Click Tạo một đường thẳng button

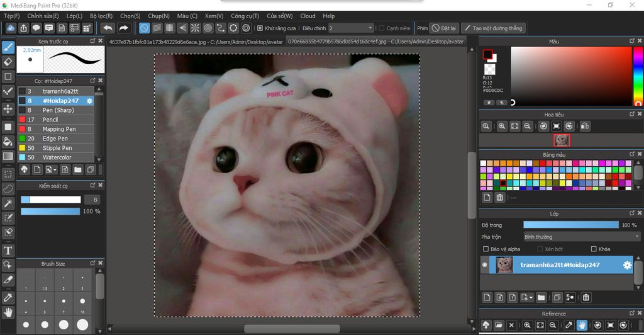(x=493, y=28)
